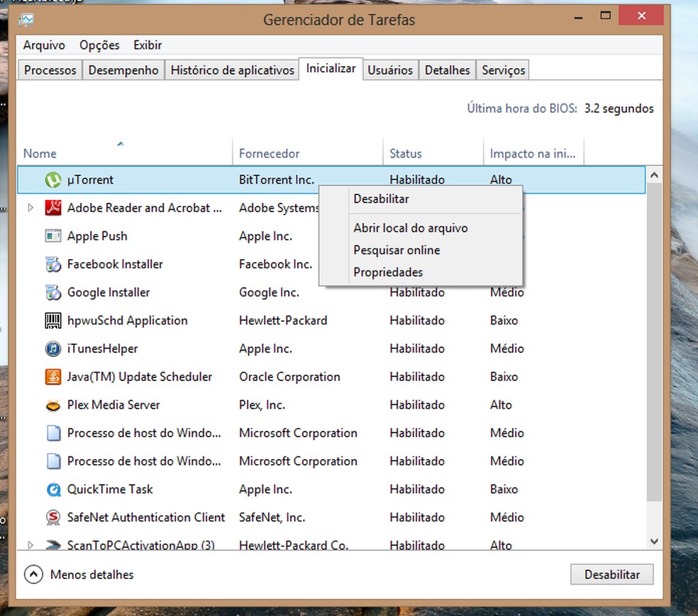Image resolution: width=698 pixels, height=616 pixels.
Task: Click the QuickTime Task icon
Action: (x=53, y=490)
